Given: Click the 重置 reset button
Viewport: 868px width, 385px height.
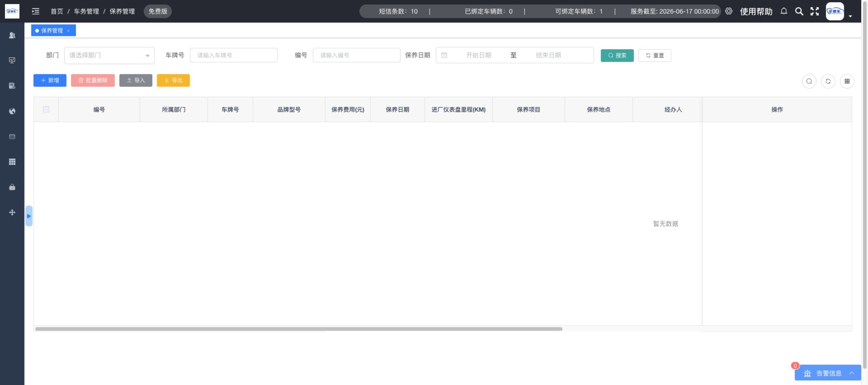Looking at the screenshot, I should click(x=654, y=55).
